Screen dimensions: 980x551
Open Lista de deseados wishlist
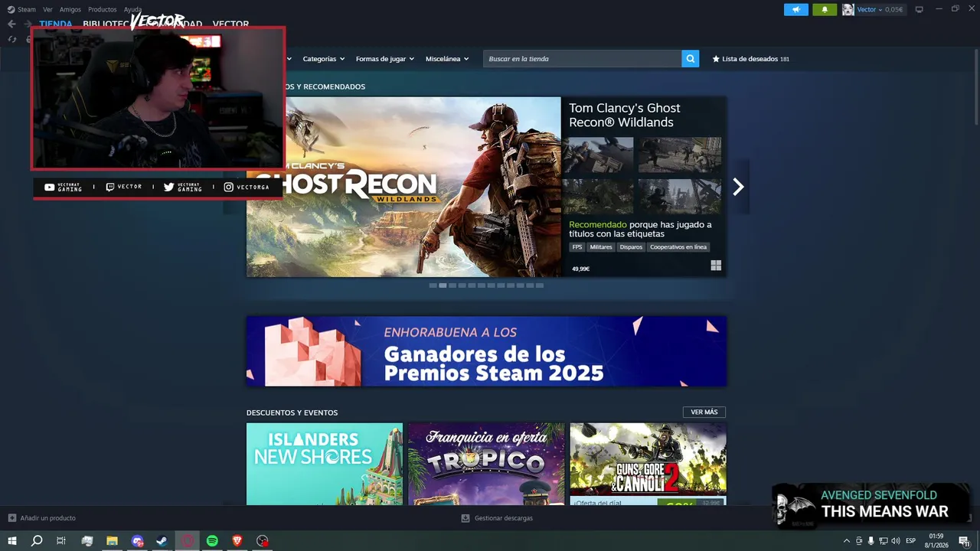(x=750, y=59)
